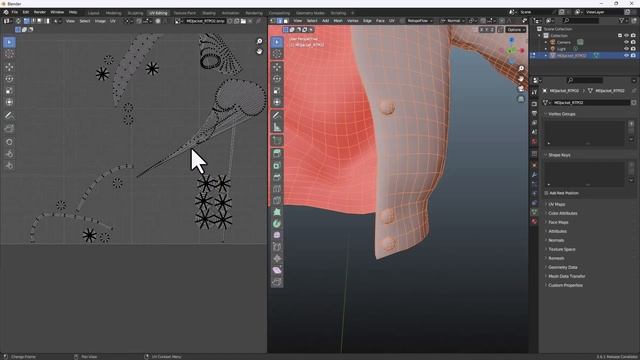Choose the Extrude Region tool
The width and height of the screenshot is (640, 360).
tap(277, 154)
